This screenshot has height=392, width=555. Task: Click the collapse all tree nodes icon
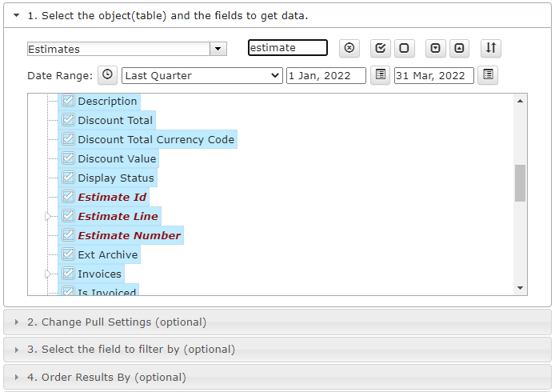pyautogui.click(x=459, y=48)
